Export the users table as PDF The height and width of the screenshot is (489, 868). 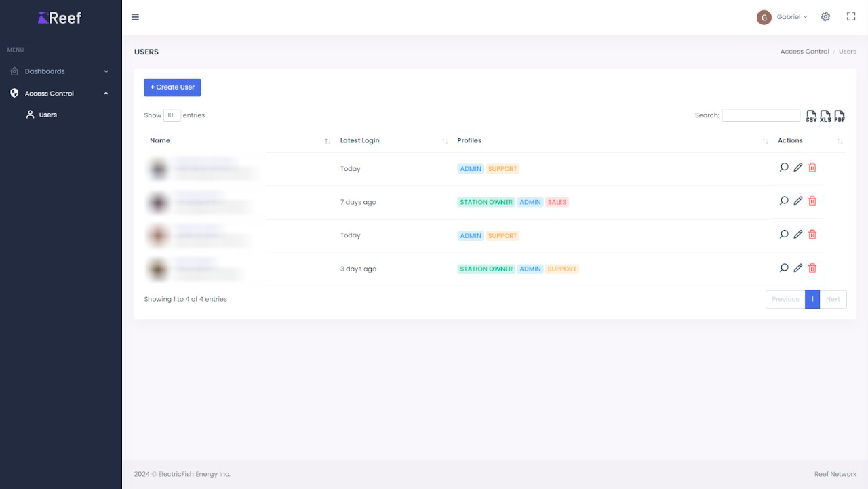(840, 116)
